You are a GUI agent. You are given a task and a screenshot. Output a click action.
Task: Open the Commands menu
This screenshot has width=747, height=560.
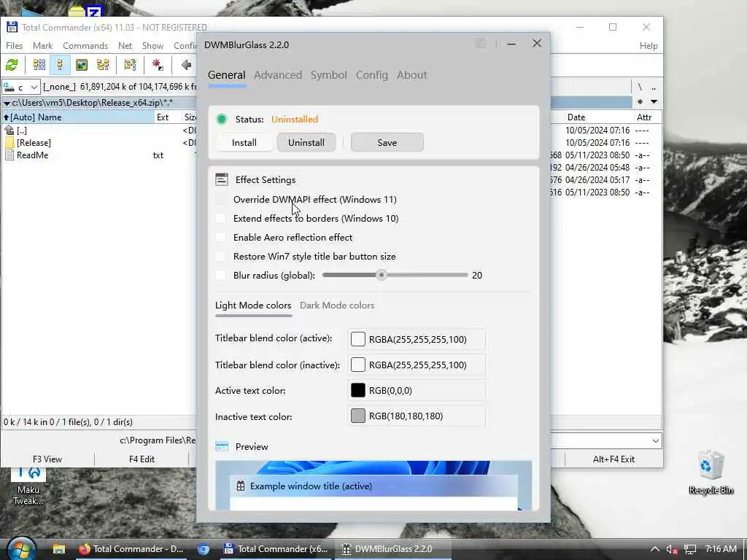85,46
